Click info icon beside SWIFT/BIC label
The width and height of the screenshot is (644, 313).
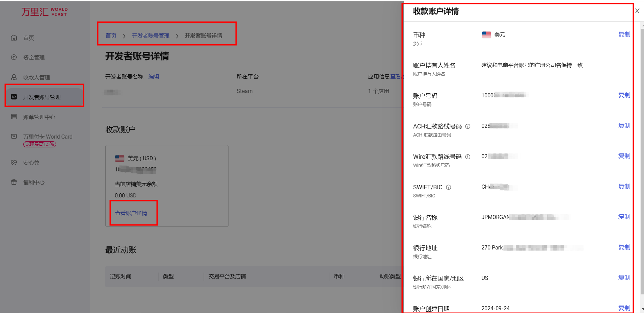pyautogui.click(x=449, y=187)
